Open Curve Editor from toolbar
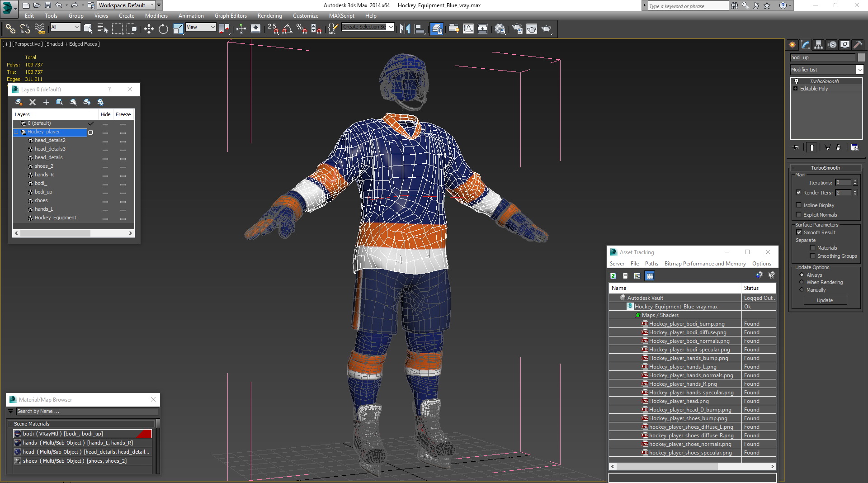The image size is (868, 483). click(x=468, y=29)
